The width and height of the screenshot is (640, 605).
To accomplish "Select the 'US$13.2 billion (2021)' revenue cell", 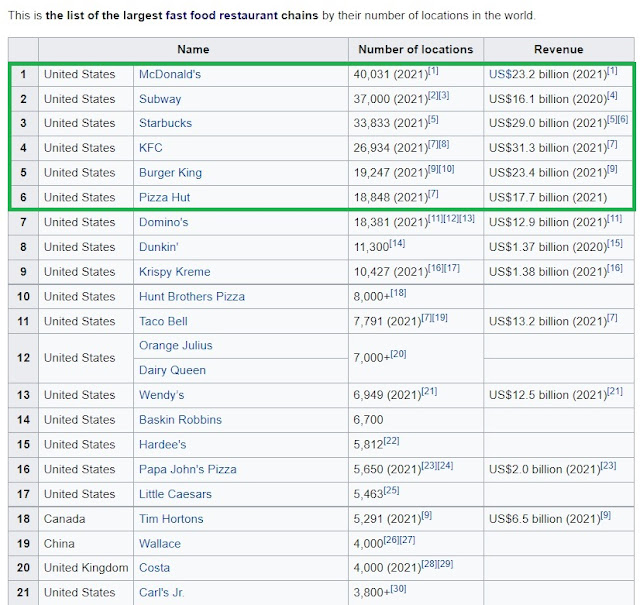I will pyautogui.click(x=559, y=321).
